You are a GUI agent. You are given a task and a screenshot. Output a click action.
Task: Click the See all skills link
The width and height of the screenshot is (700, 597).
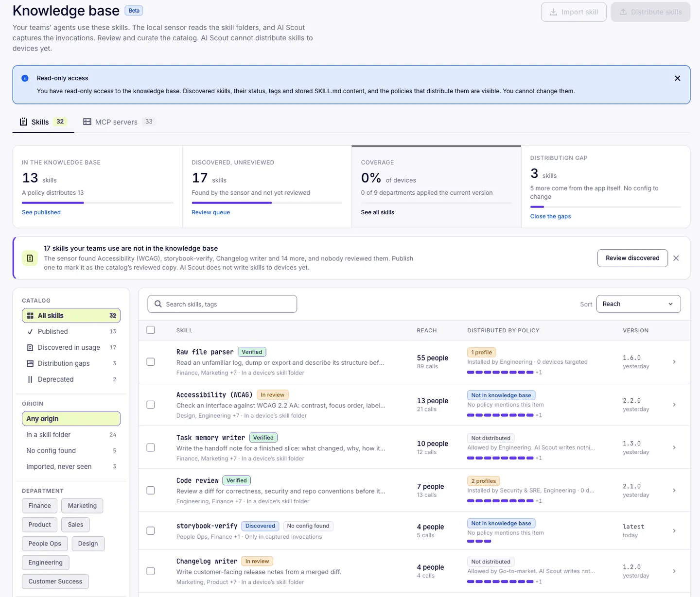pyautogui.click(x=378, y=212)
